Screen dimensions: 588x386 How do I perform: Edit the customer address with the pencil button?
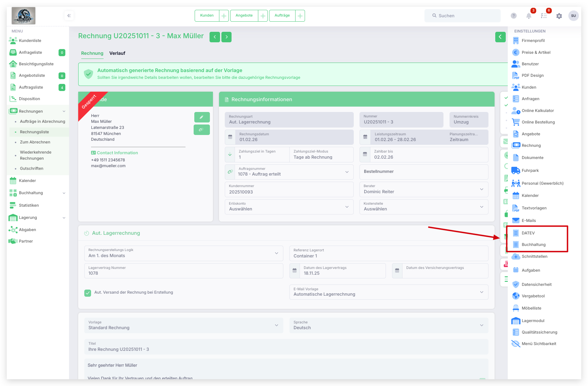tap(202, 117)
